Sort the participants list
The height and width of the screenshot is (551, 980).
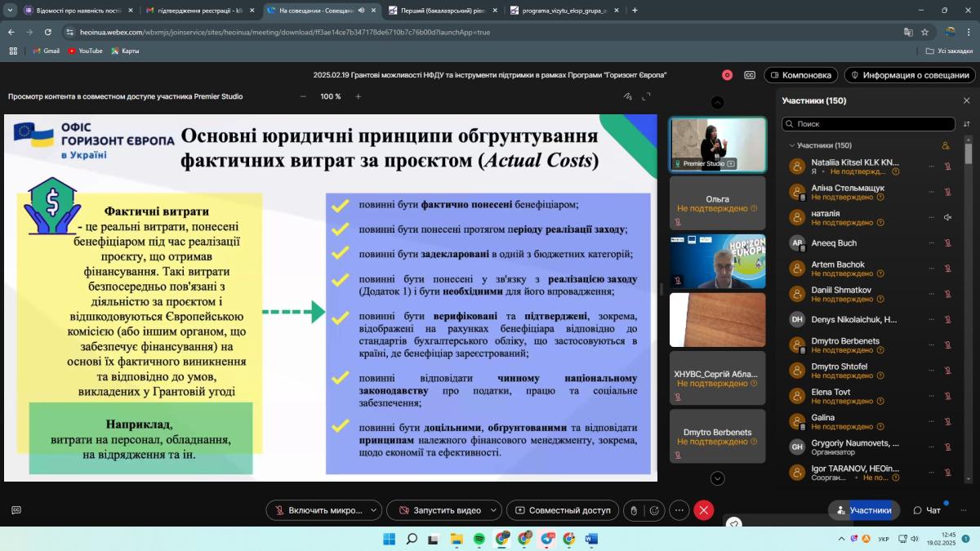[x=967, y=124]
